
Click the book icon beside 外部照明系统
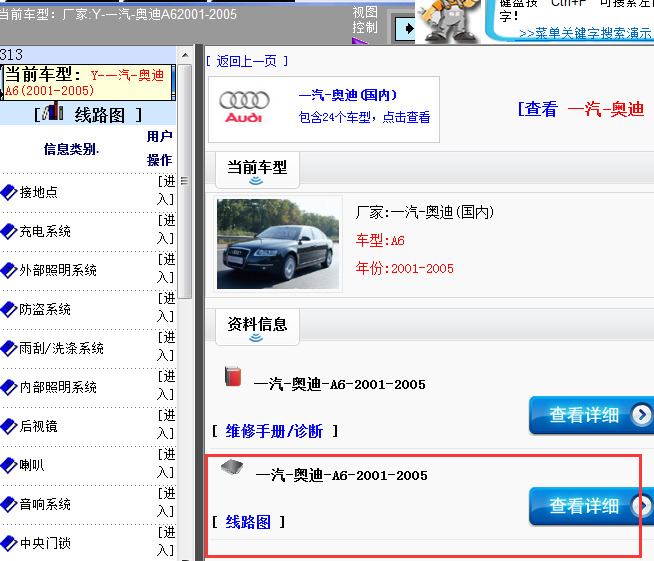point(9,270)
